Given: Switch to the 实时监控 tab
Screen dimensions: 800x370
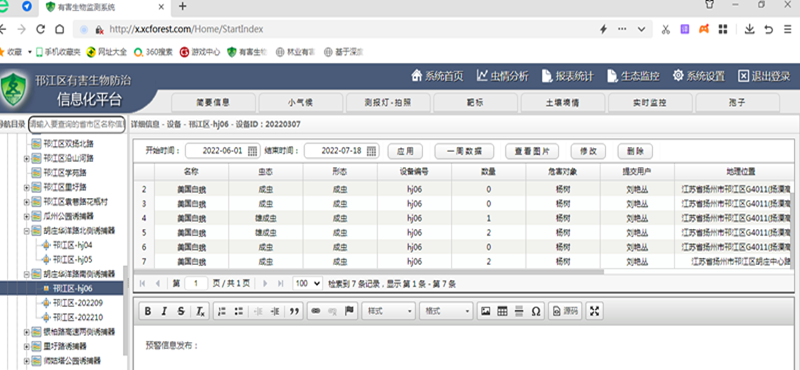Looking at the screenshot, I should pyautogui.click(x=649, y=103).
